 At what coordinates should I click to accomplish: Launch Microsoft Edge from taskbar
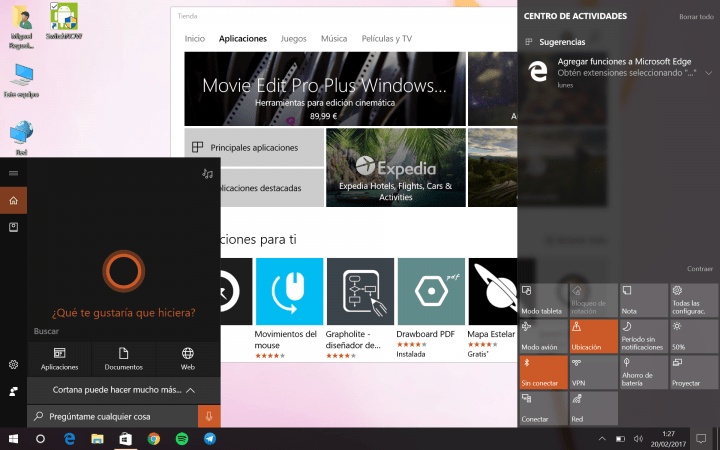[69, 439]
